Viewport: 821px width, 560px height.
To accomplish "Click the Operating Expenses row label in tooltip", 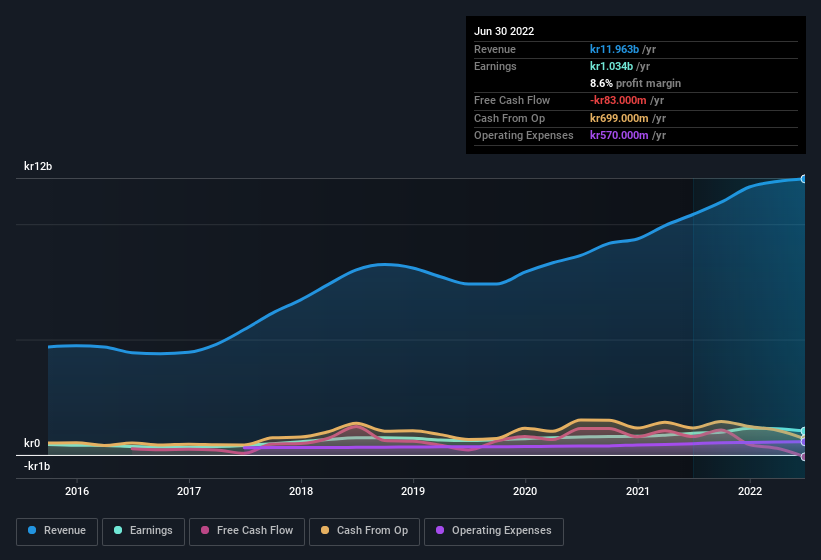I will pos(524,135).
